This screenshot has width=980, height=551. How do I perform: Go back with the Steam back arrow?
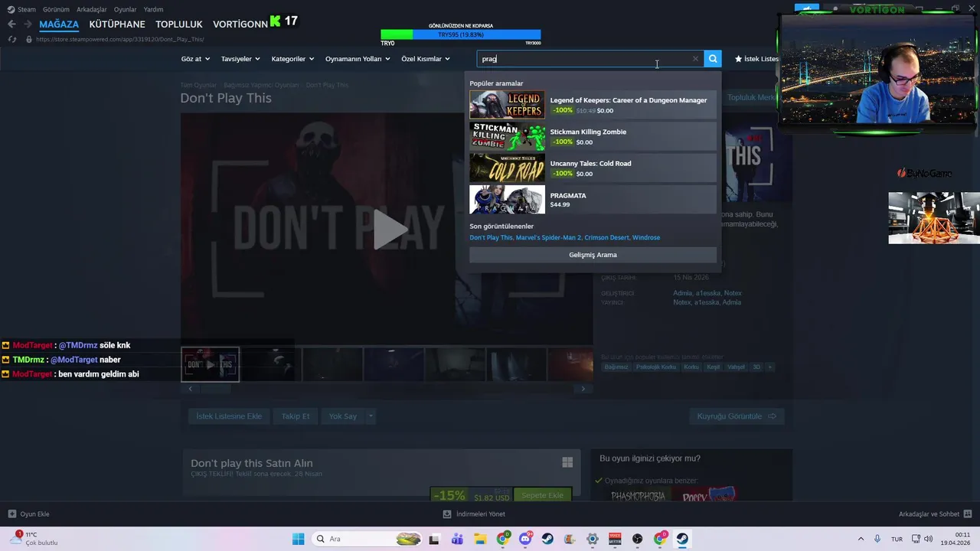(11, 24)
